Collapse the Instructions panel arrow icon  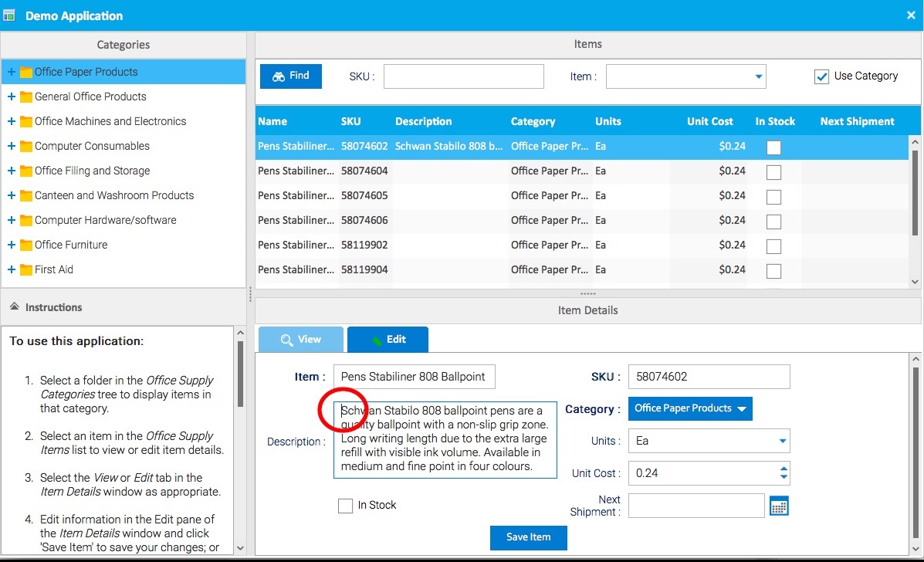pyautogui.click(x=14, y=307)
